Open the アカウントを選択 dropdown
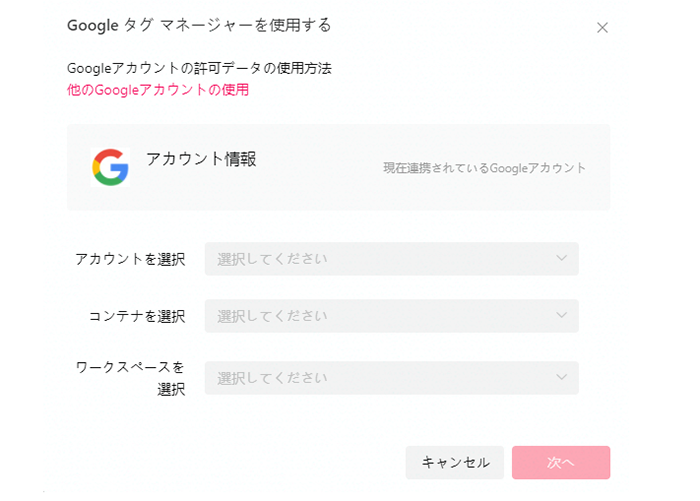The width and height of the screenshot is (700, 501). (x=392, y=259)
